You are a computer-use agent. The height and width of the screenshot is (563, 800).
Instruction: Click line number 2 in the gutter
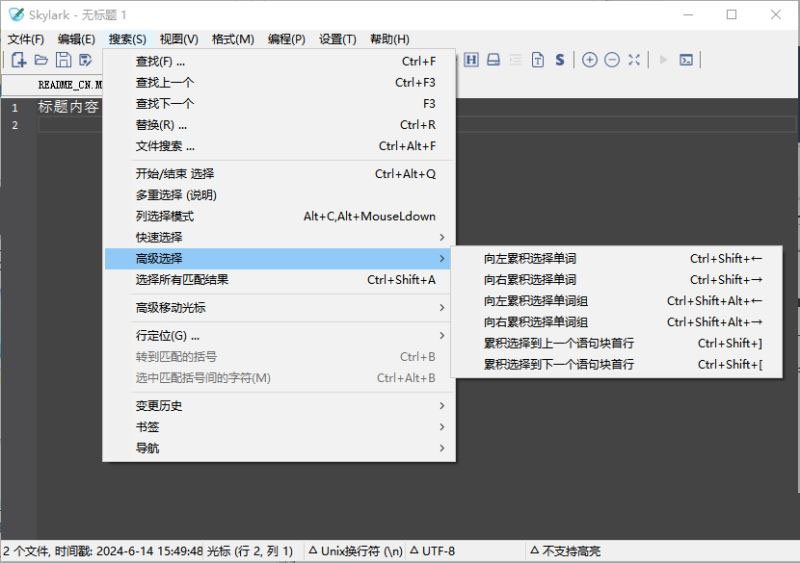click(15, 125)
